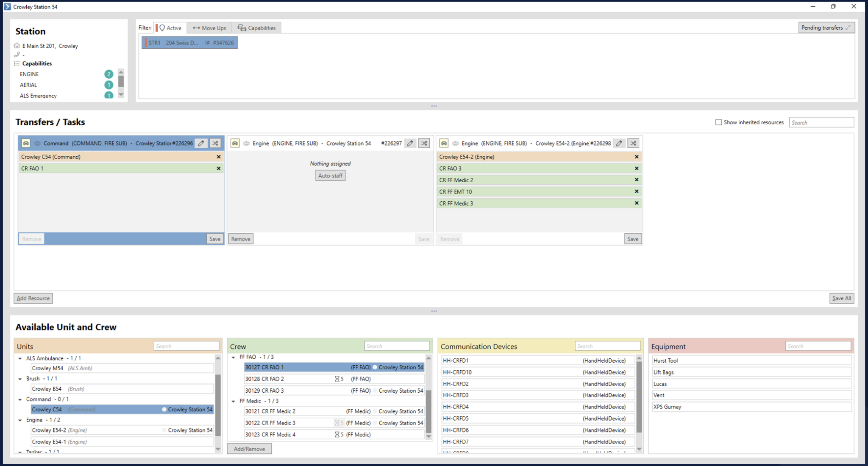The width and height of the screenshot is (868, 466).
Task: Switch to the Move Ups filter tab
Action: 209,28
